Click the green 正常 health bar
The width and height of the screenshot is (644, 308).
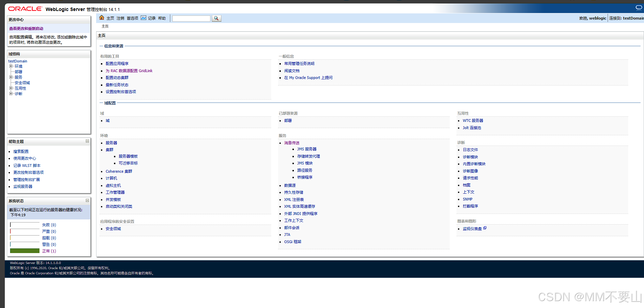[x=25, y=251]
